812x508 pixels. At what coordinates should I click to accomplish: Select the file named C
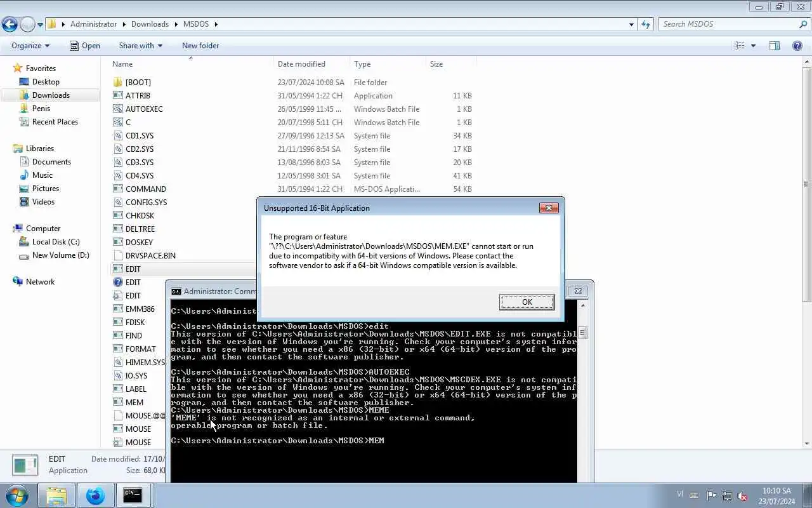pyautogui.click(x=128, y=123)
